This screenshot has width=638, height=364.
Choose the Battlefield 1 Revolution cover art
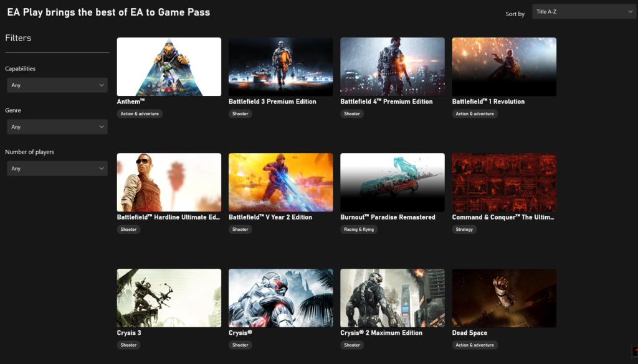(503, 67)
